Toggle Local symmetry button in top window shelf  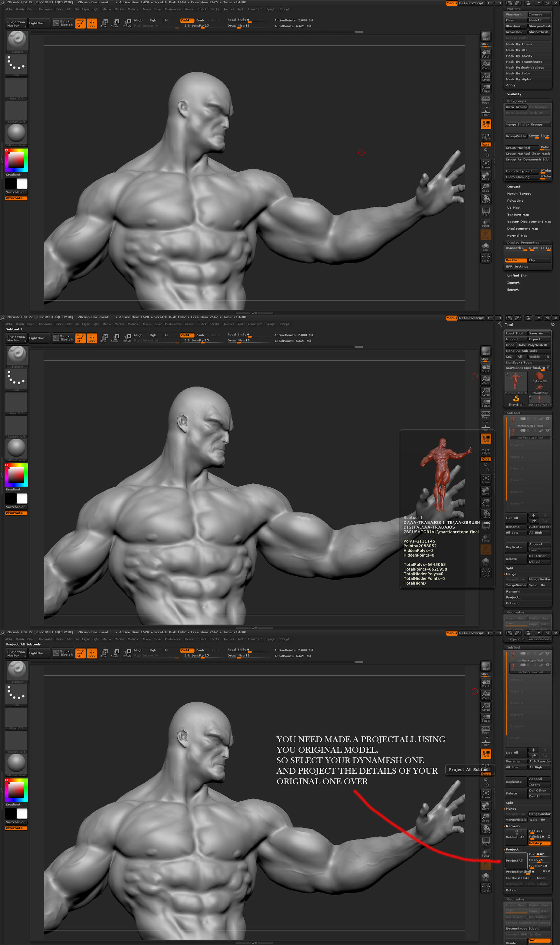pos(486,124)
